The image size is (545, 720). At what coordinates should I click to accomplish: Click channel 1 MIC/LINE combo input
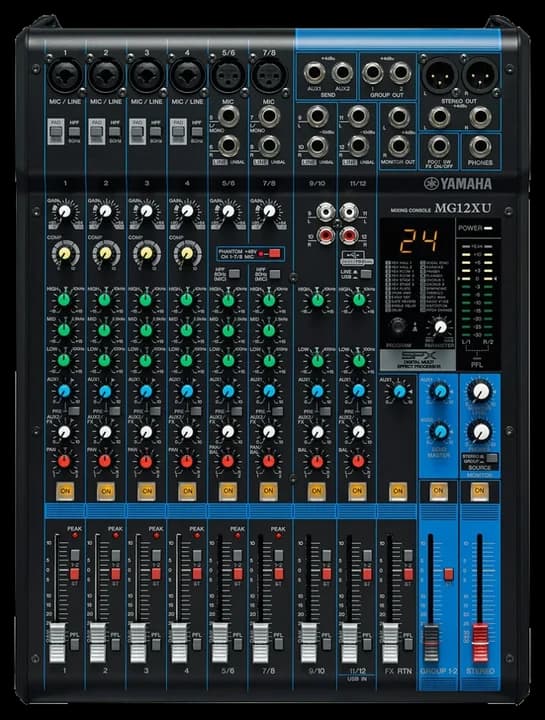65,76
